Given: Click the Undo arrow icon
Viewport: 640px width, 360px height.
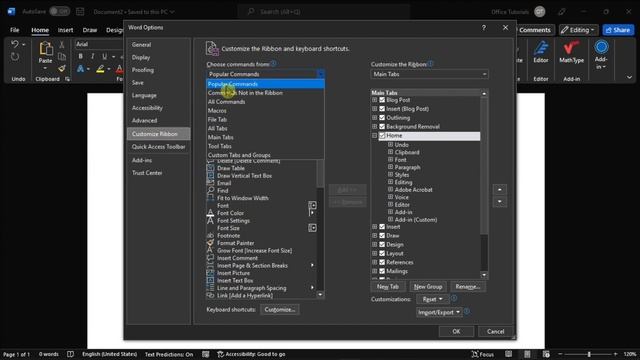Looking at the screenshot, I should point(15,44).
